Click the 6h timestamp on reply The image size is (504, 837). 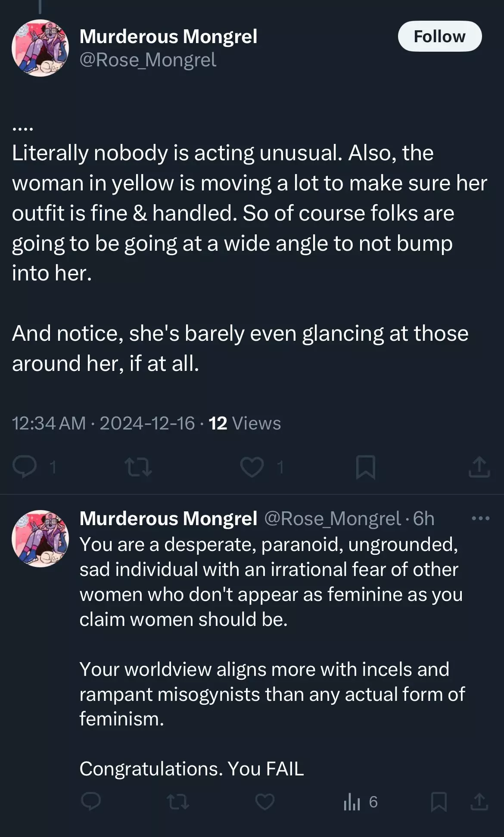[424, 518]
